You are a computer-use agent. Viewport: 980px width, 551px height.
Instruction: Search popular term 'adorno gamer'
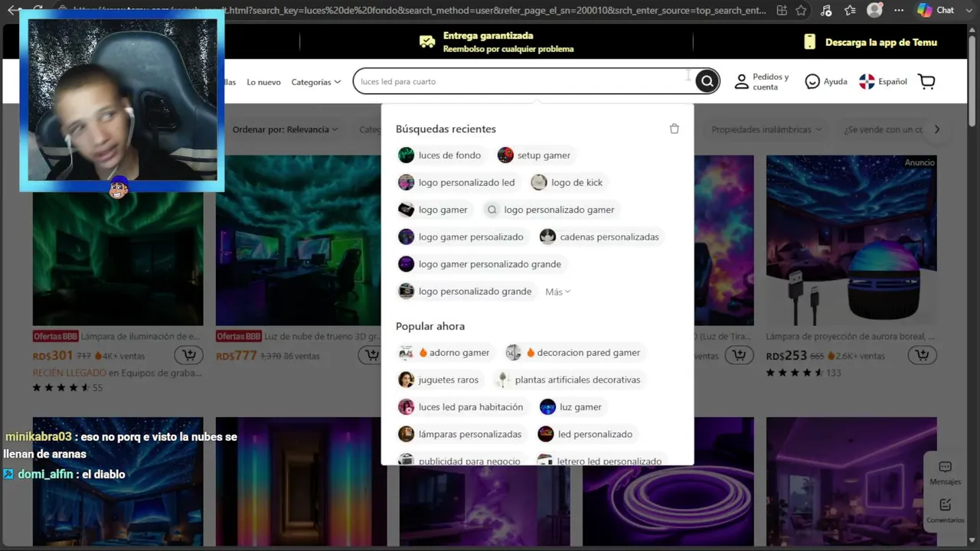pyautogui.click(x=444, y=353)
